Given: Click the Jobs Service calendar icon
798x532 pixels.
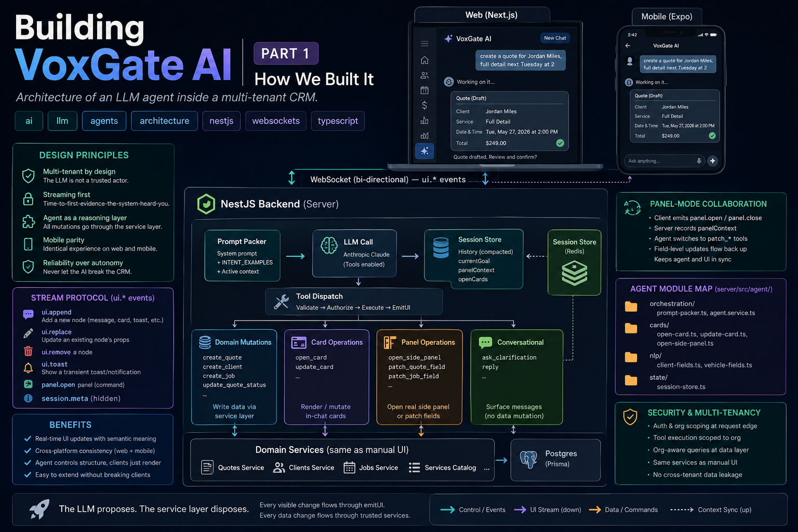Looking at the screenshot, I should [x=350, y=468].
